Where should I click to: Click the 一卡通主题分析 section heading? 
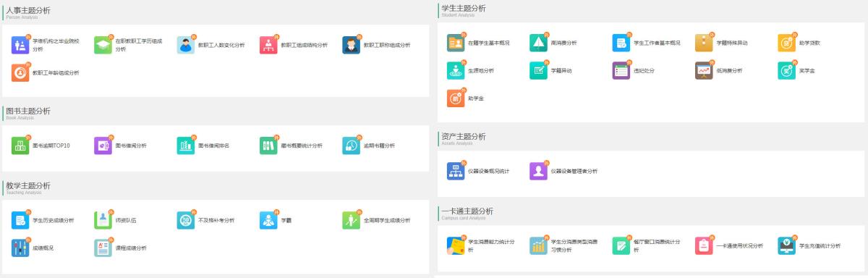click(x=467, y=211)
